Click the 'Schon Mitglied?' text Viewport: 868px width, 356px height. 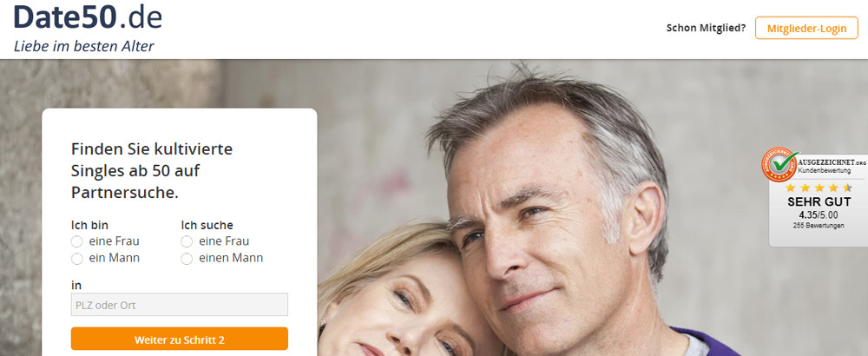pos(706,28)
